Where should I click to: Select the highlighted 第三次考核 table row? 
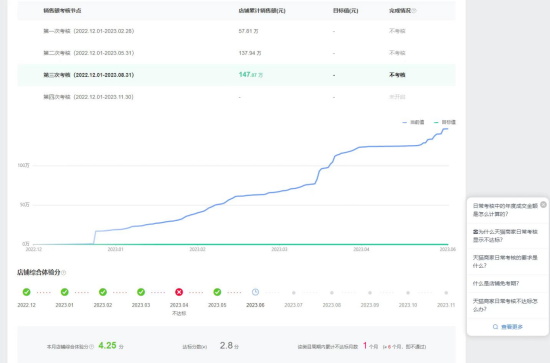pyautogui.click(x=236, y=75)
